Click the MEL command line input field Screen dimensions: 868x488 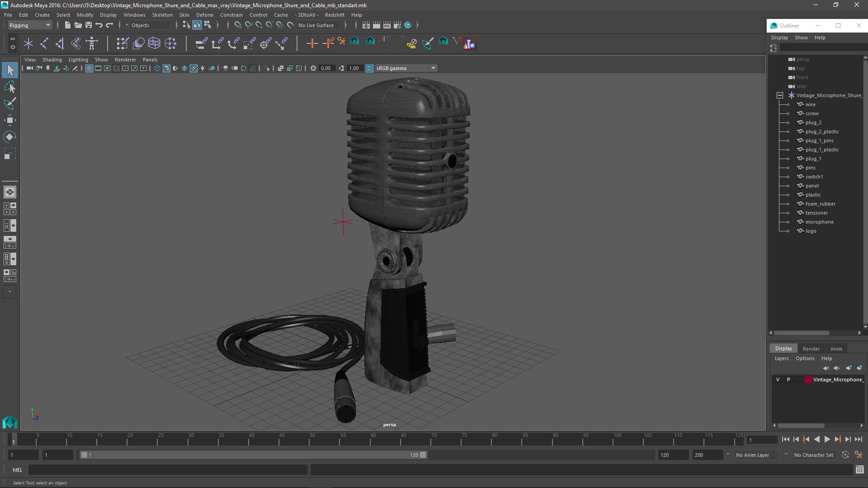pyautogui.click(x=168, y=470)
